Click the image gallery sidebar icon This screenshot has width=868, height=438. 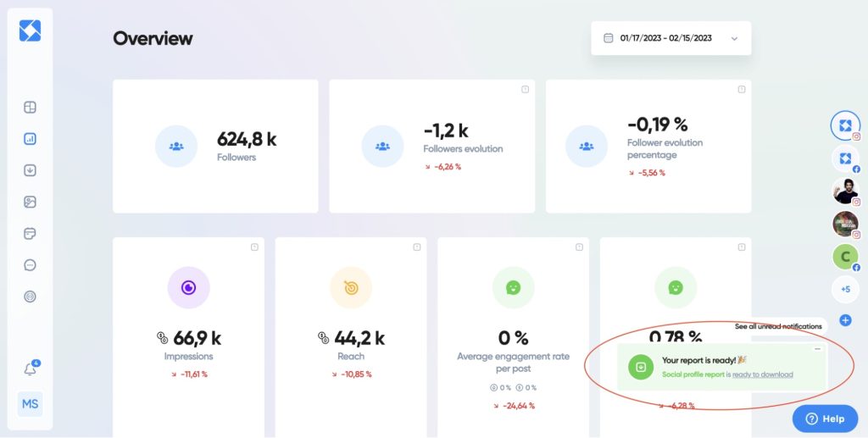[30, 202]
